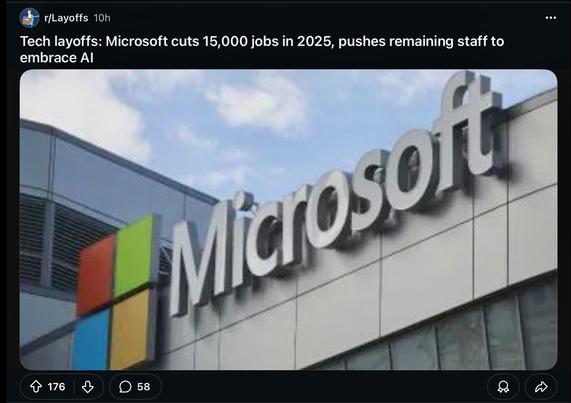Image resolution: width=571 pixels, height=403 pixels.
Task: Give an award with the ribbon icon
Action: point(503,386)
